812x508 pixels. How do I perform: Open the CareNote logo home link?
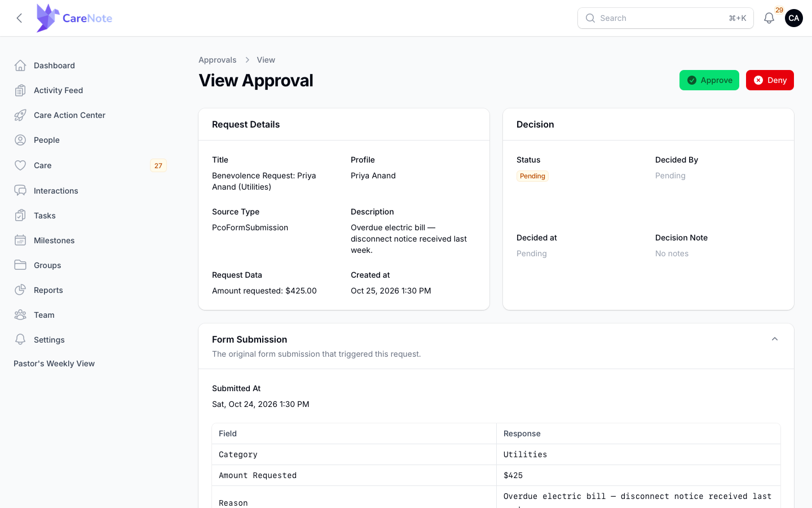[74, 18]
